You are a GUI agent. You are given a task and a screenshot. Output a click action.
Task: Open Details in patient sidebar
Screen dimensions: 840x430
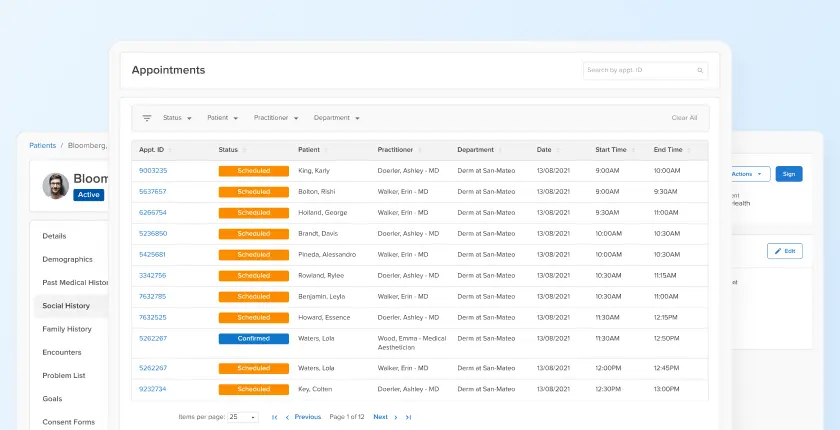coord(54,236)
